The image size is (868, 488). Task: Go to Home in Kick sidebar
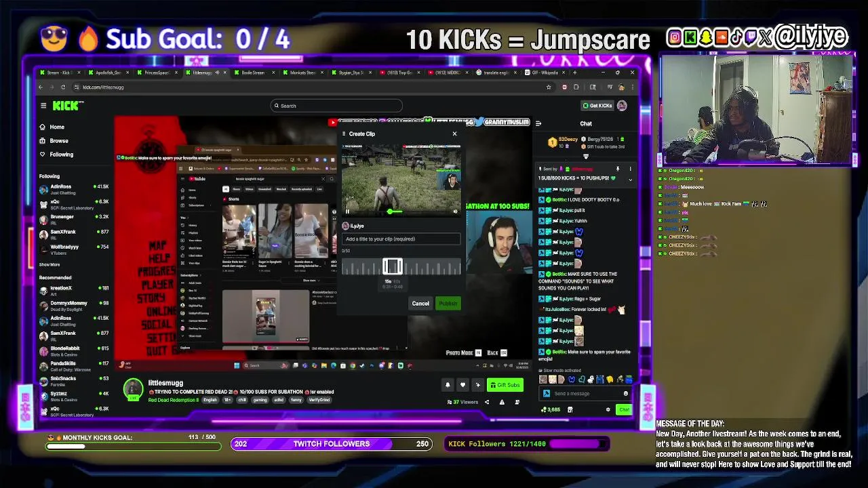[x=52, y=127]
